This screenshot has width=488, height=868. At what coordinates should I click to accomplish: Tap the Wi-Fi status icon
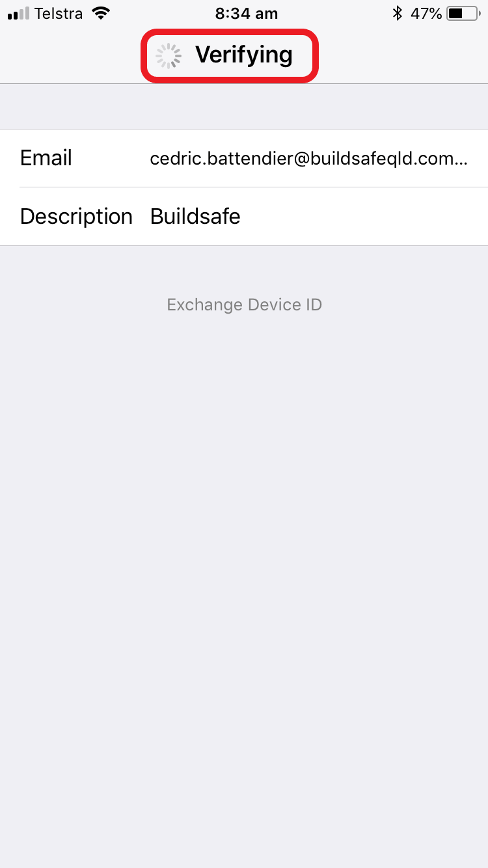[100, 13]
